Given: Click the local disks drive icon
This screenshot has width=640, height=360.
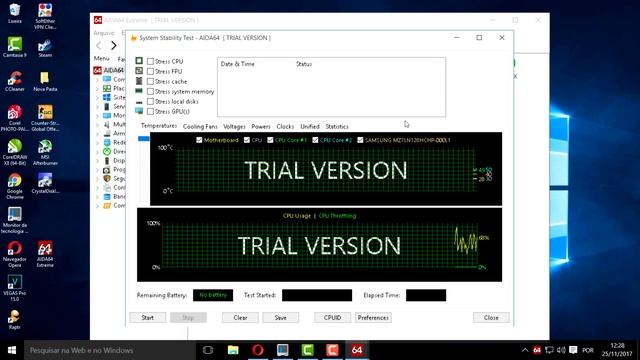Looking at the screenshot, I should (139, 102).
